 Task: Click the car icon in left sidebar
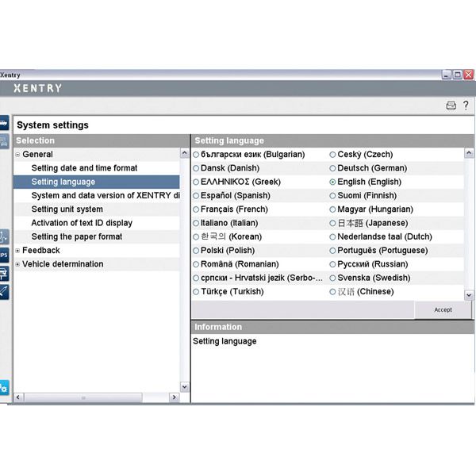3,124
